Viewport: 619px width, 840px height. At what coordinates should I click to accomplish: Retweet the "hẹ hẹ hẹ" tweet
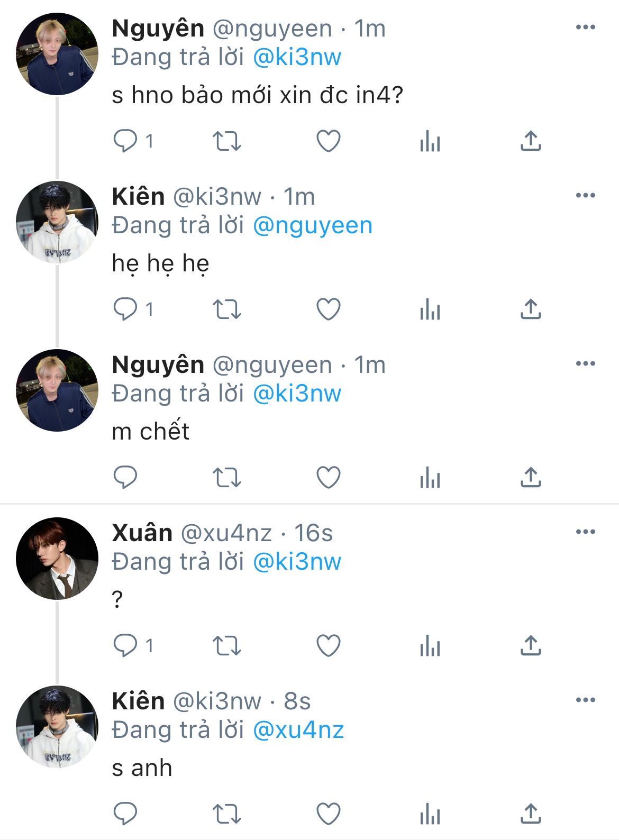[227, 309]
